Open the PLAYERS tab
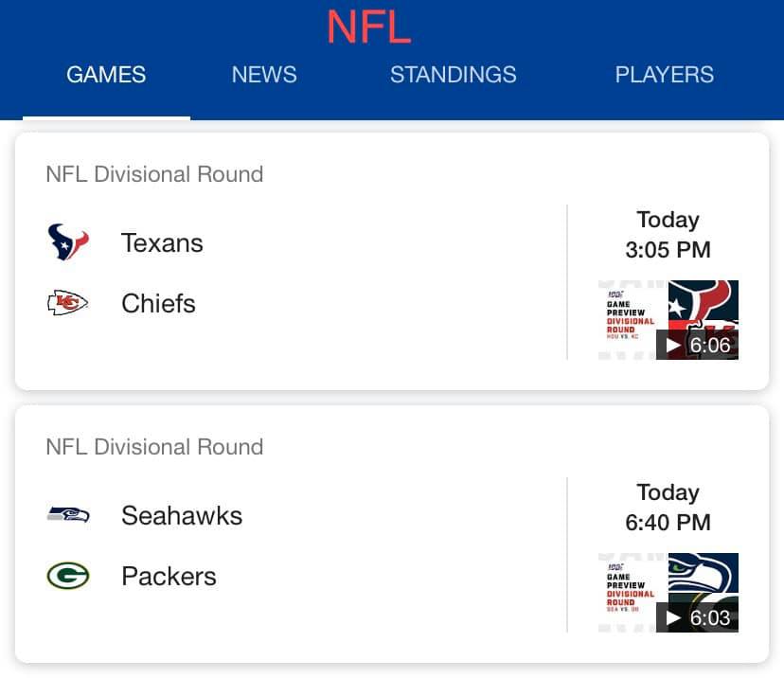The height and width of the screenshot is (678, 784). (x=664, y=75)
